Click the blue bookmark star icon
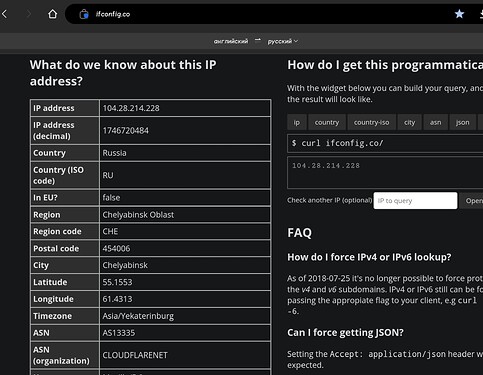The width and height of the screenshot is (483, 375). pyautogui.click(x=459, y=14)
